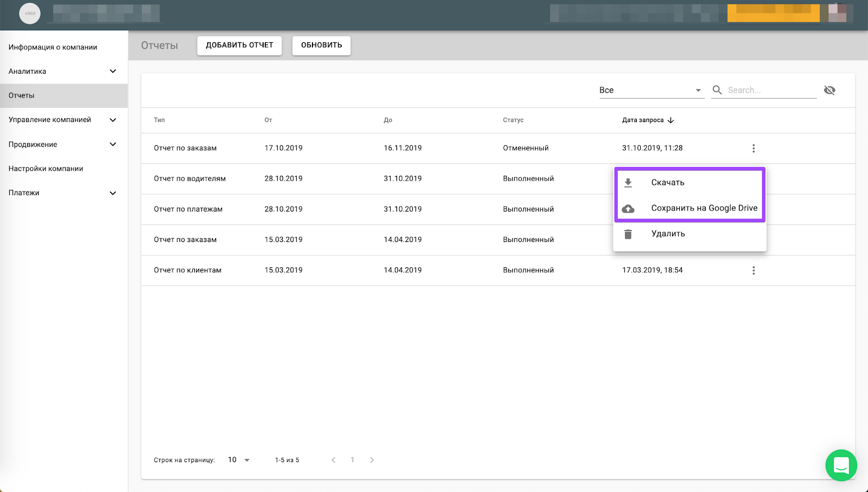
Task: Open rows per page dropdown
Action: click(x=239, y=460)
